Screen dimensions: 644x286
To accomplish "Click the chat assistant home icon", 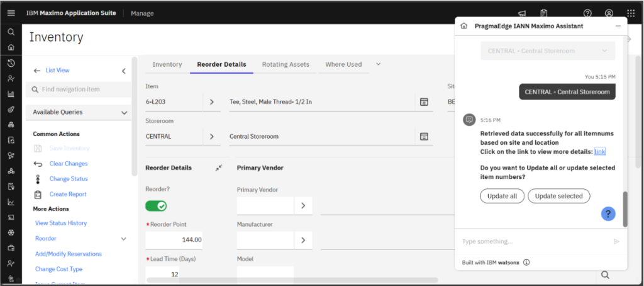I will (x=464, y=26).
